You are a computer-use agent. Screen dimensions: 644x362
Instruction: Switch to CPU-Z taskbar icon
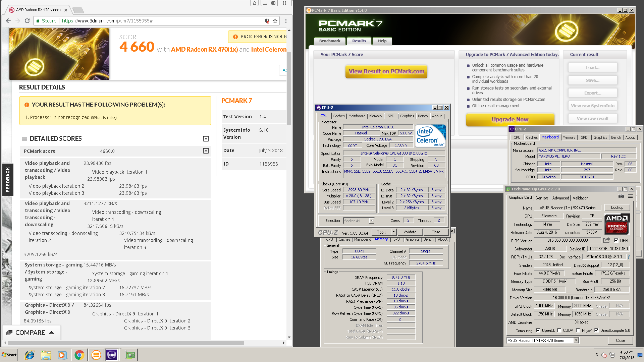point(112,355)
